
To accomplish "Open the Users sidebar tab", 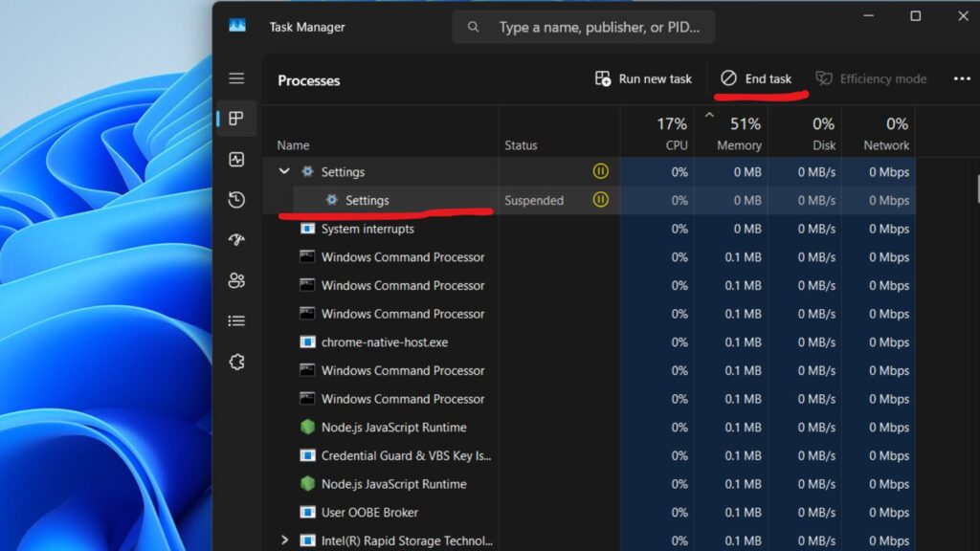I will [x=236, y=280].
